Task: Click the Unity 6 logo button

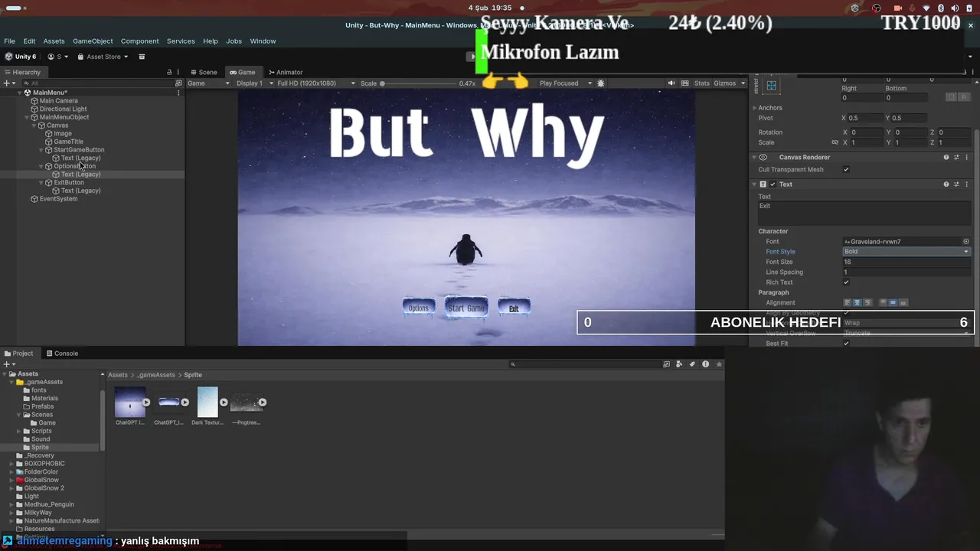Action: (21, 57)
